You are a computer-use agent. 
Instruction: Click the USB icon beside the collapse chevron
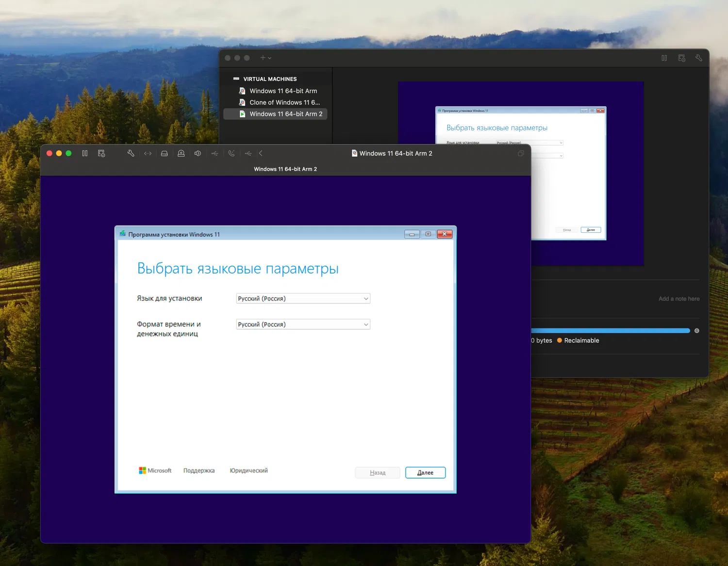(248, 153)
